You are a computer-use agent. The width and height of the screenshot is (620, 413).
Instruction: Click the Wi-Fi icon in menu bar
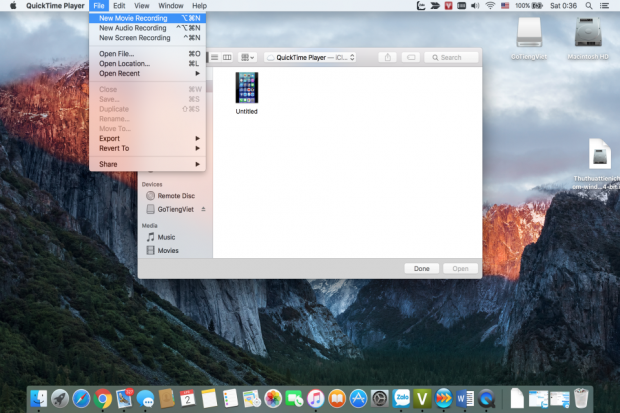point(490,6)
